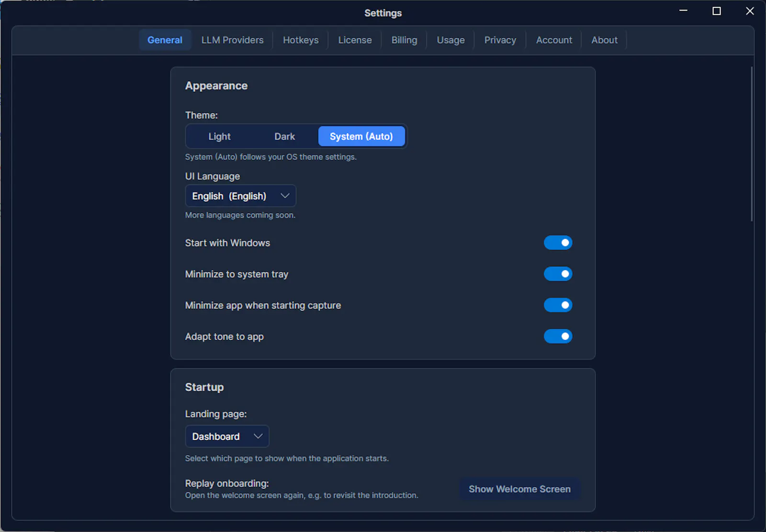
Task: Disable Start with Windows toggle
Action: point(558,243)
